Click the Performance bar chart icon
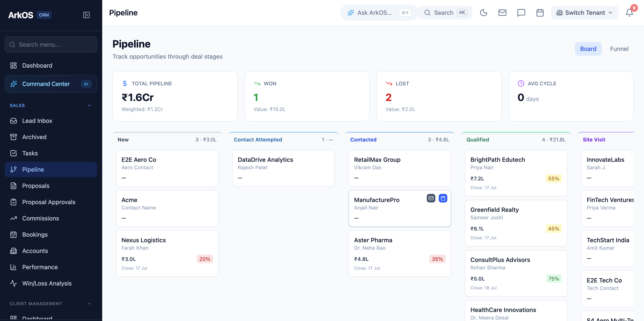The height and width of the screenshot is (321, 644). [13, 267]
